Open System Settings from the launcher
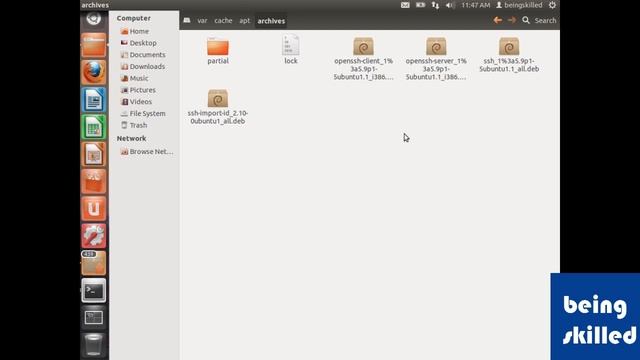The image size is (640, 360). coord(93,236)
